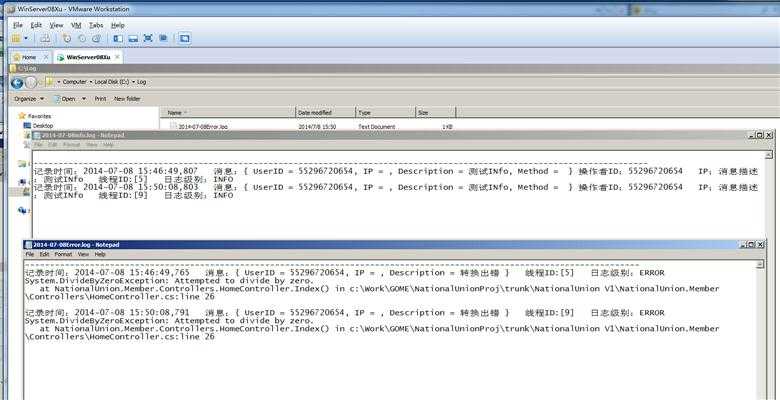Viewport: 780px width, 400px height.
Task: Open Help menu in Error.log Notepad
Action: (x=100, y=254)
